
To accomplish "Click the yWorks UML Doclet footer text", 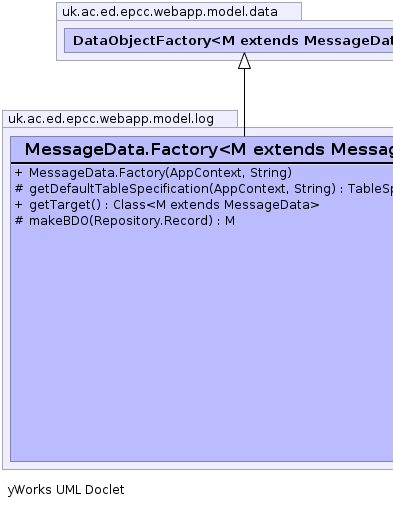I will 66,490.
